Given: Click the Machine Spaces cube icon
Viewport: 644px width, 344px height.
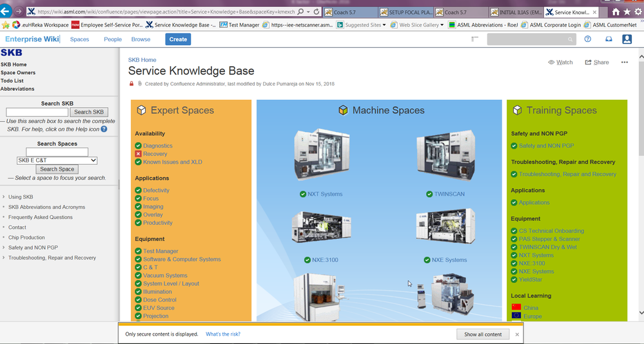Looking at the screenshot, I should point(343,110).
